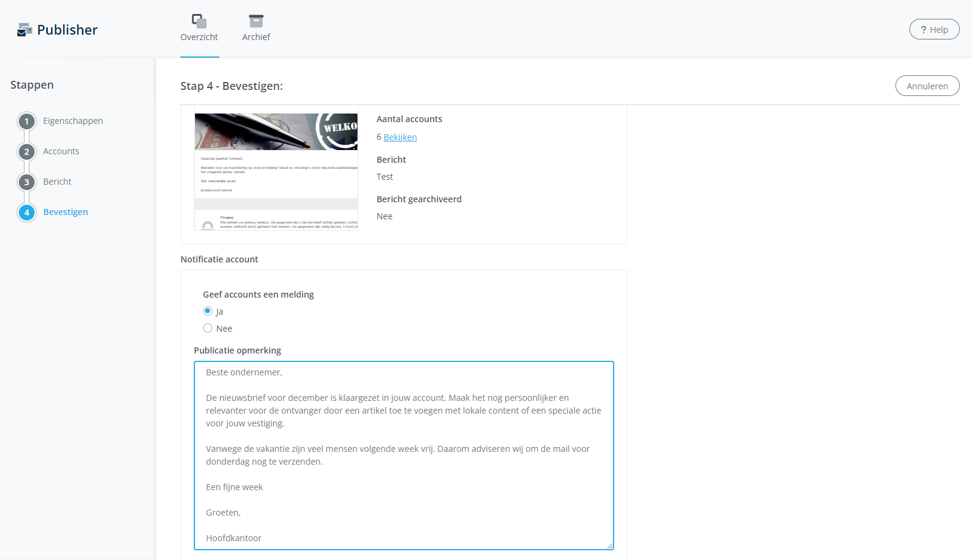Select step circle 2 for Accounts
Screen dimensions: 972x560
pyautogui.click(x=27, y=151)
